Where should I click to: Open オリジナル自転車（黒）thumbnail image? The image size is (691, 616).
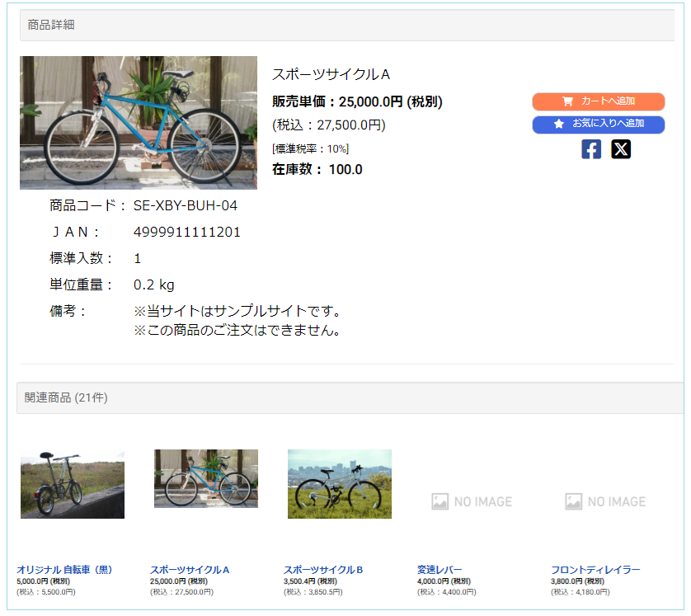(x=73, y=484)
